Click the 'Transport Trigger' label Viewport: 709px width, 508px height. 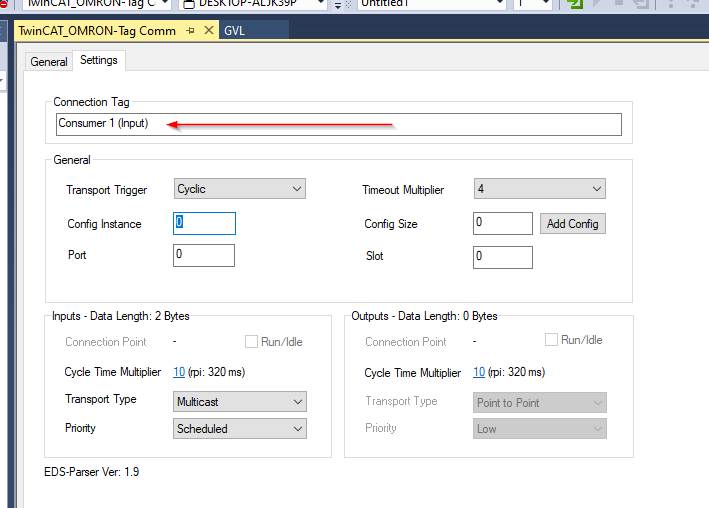coord(107,190)
